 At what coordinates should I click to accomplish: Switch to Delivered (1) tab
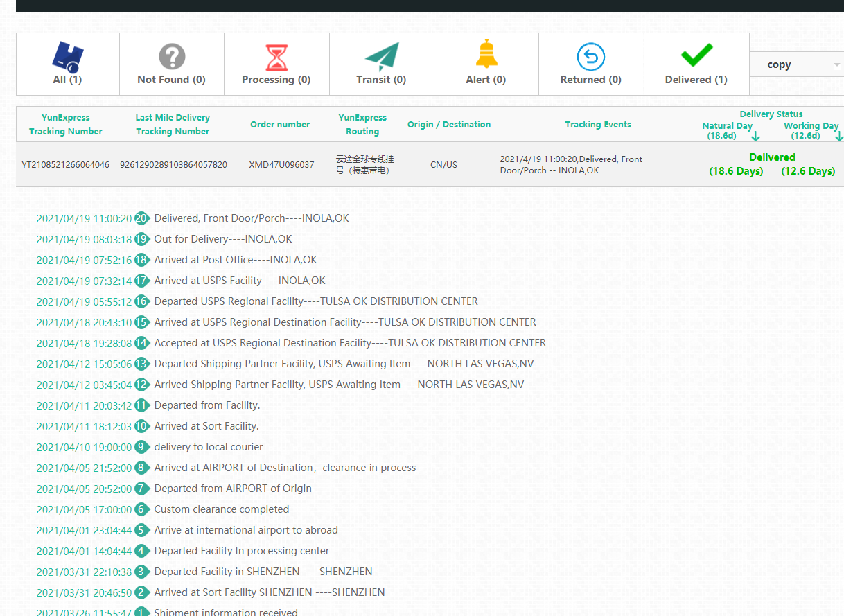696,80
